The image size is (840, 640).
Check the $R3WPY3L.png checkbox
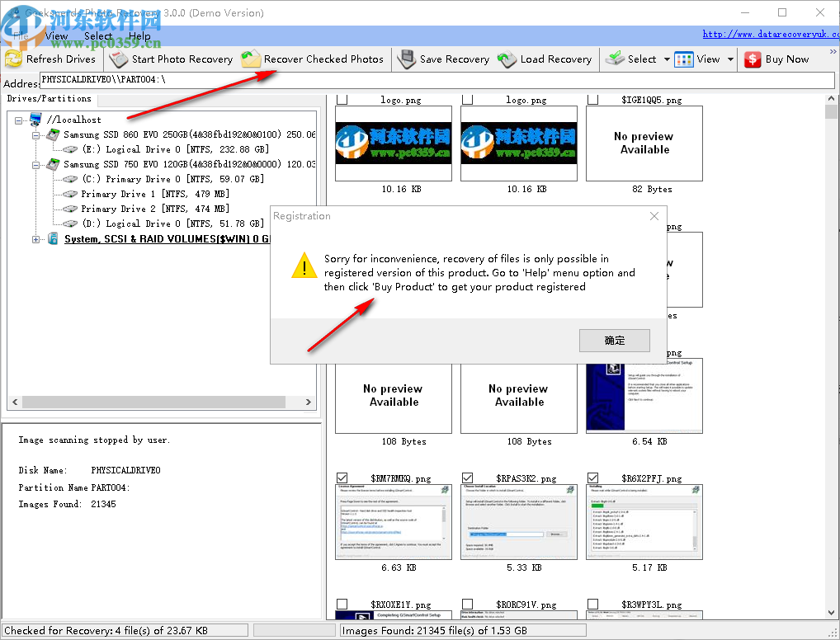coord(592,604)
